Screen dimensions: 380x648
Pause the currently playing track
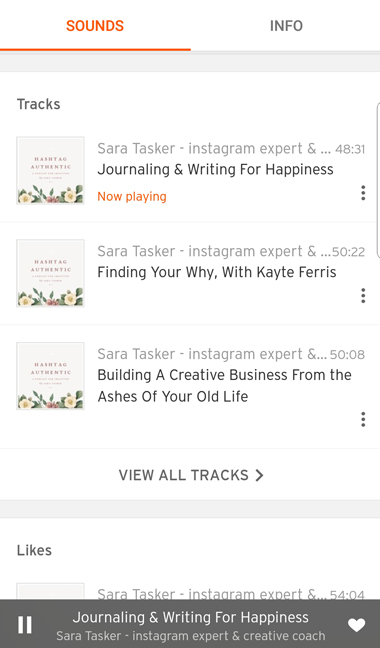coord(24,624)
